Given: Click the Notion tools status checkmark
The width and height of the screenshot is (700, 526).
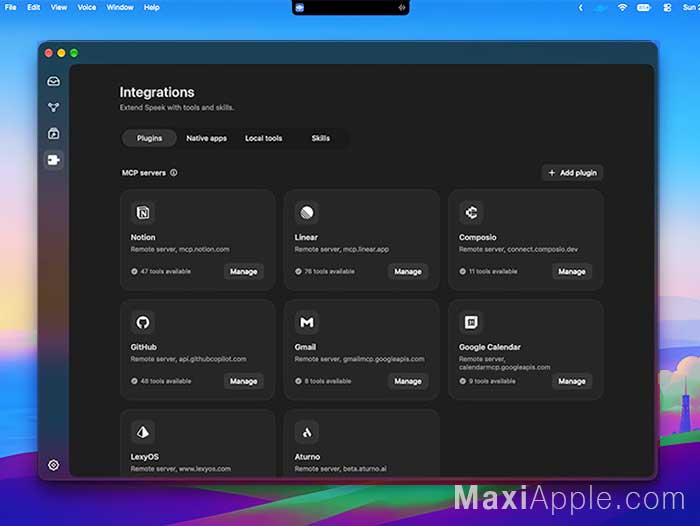Looking at the screenshot, I should click(x=134, y=271).
